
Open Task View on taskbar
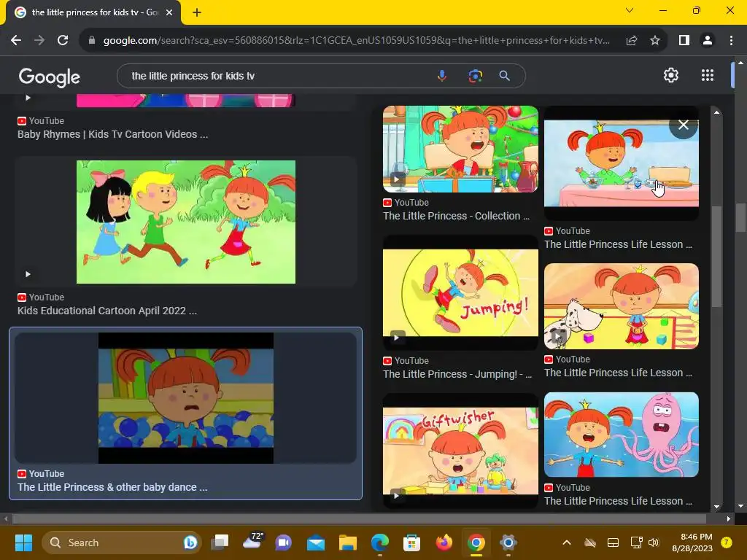[x=220, y=542]
